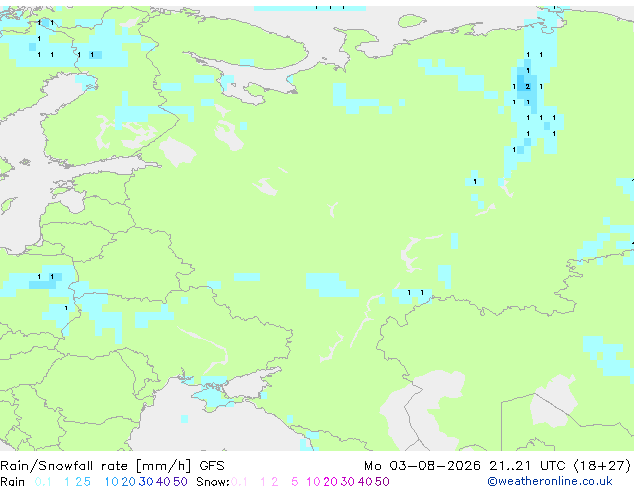Select the Snow legend value 20

coord(330,482)
